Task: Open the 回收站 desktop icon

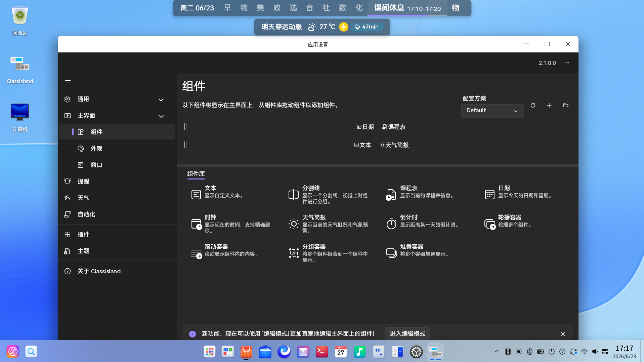Action: 20,21
